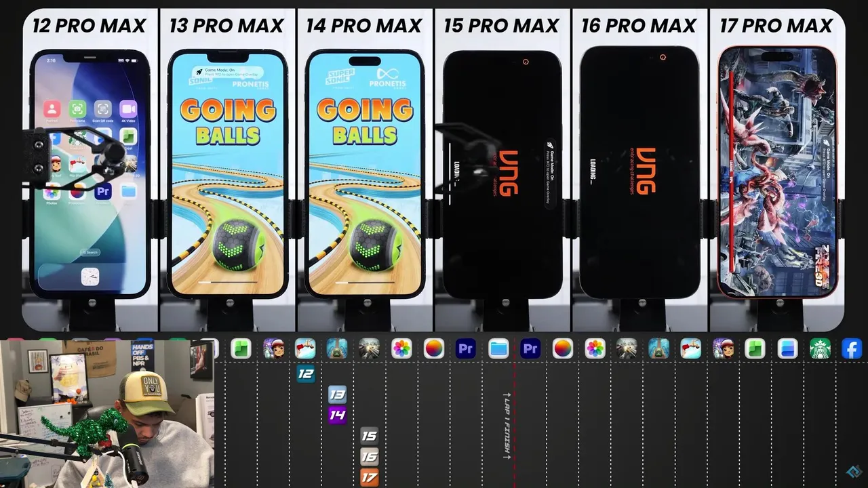Open 4K Video shortcut on 12 Pro Max

(128, 108)
